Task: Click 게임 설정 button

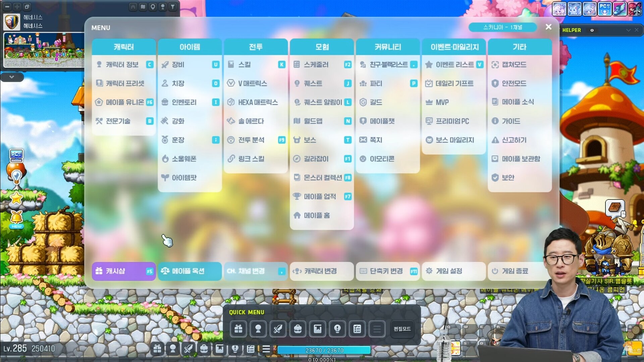Action: [x=454, y=271]
